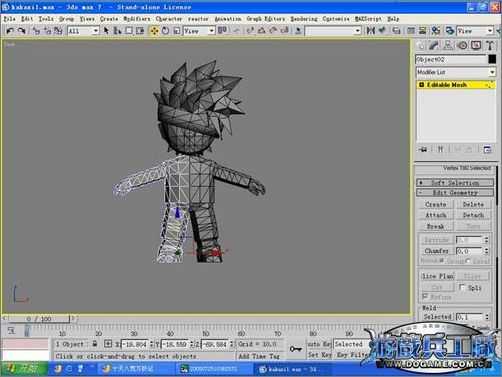This screenshot has width=502, height=377.
Task: Click the key icon for Set Keys
Action: (x=295, y=349)
